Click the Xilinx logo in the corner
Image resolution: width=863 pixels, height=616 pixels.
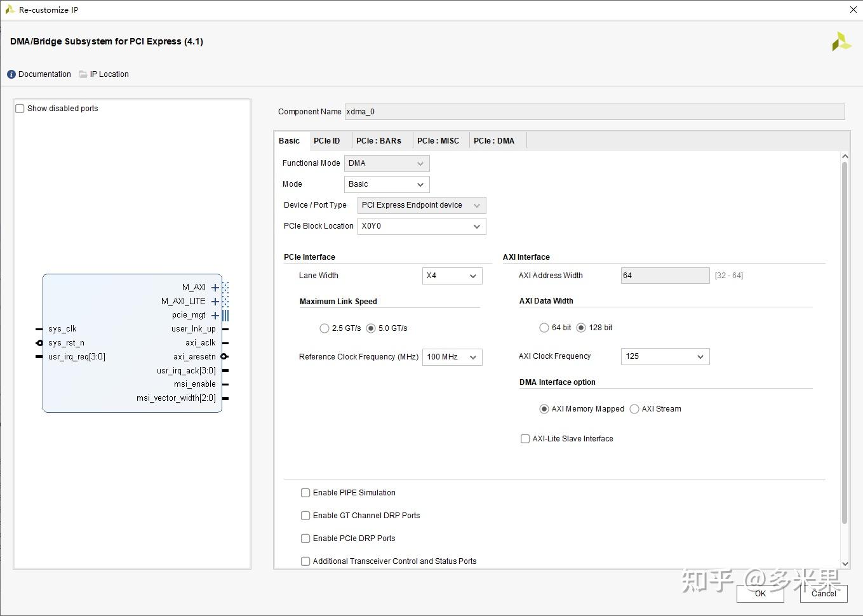coord(841,41)
